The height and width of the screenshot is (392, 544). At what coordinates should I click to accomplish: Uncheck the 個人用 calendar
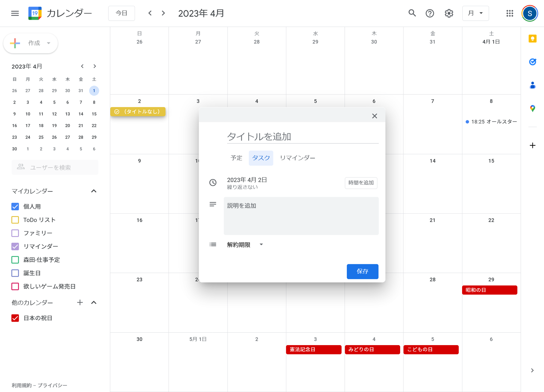click(15, 206)
